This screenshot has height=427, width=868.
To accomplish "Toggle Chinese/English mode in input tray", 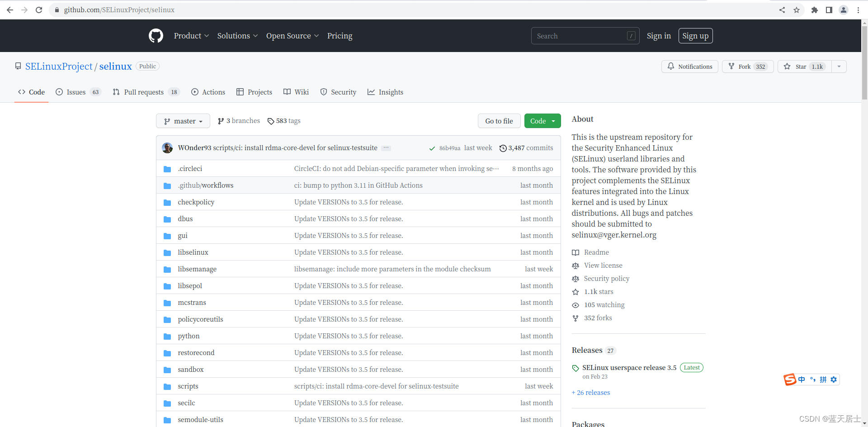I will coord(801,380).
